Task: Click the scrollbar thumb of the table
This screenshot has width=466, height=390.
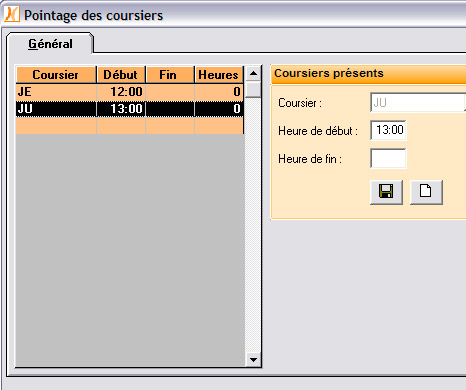Action: [253, 89]
